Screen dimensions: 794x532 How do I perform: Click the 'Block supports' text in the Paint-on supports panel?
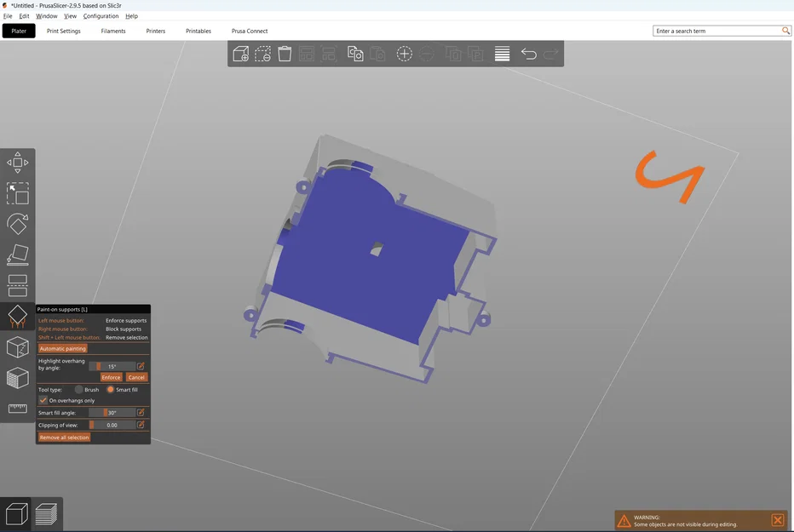tap(124, 329)
